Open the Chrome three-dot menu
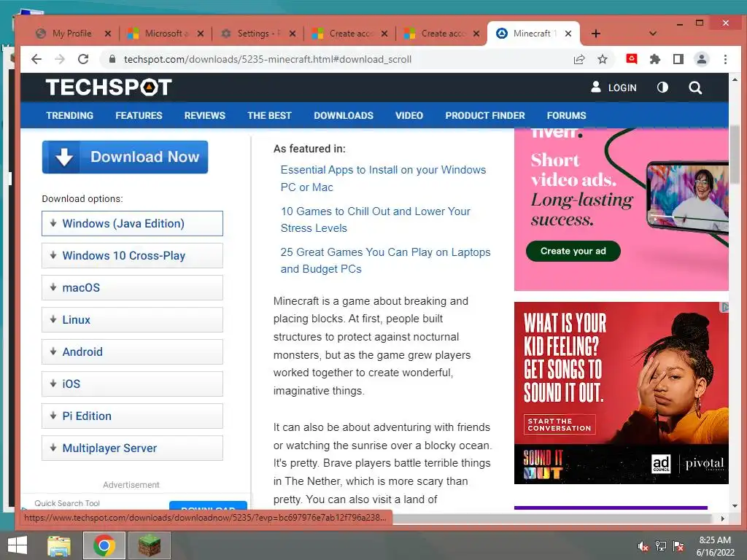 (x=725, y=59)
